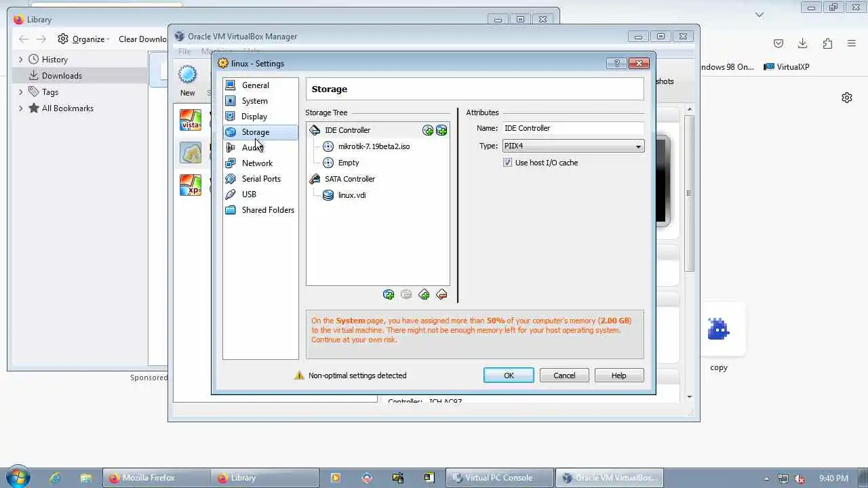Viewport: 868px width, 488px height.
Task: Select Serial Ports category label
Action: (261, 179)
